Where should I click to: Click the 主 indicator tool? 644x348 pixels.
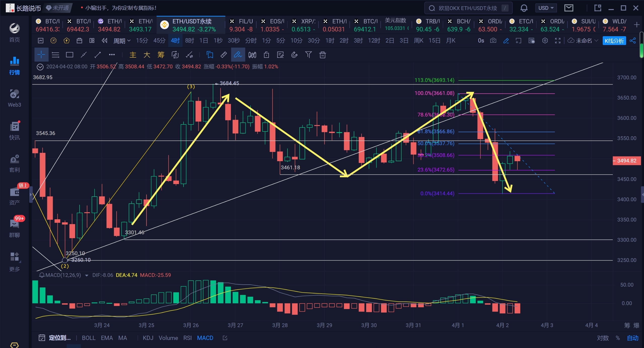click(x=133, y=55)
